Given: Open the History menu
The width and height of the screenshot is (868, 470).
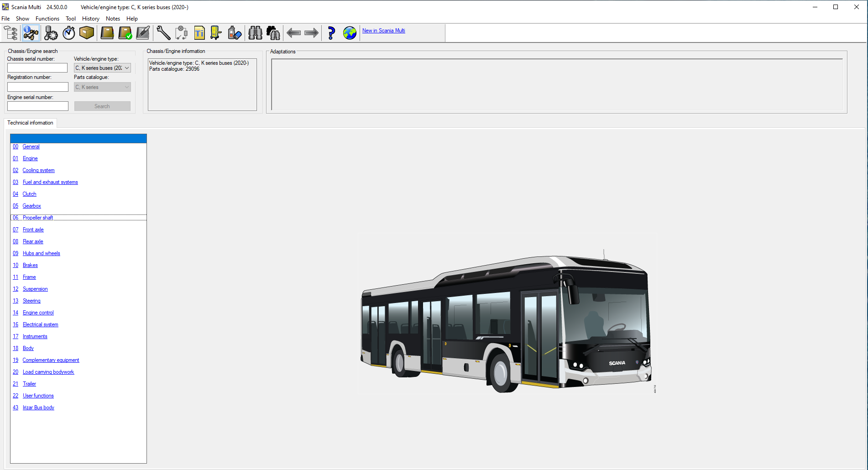Looking at the screenshot, I should [90, 19].
